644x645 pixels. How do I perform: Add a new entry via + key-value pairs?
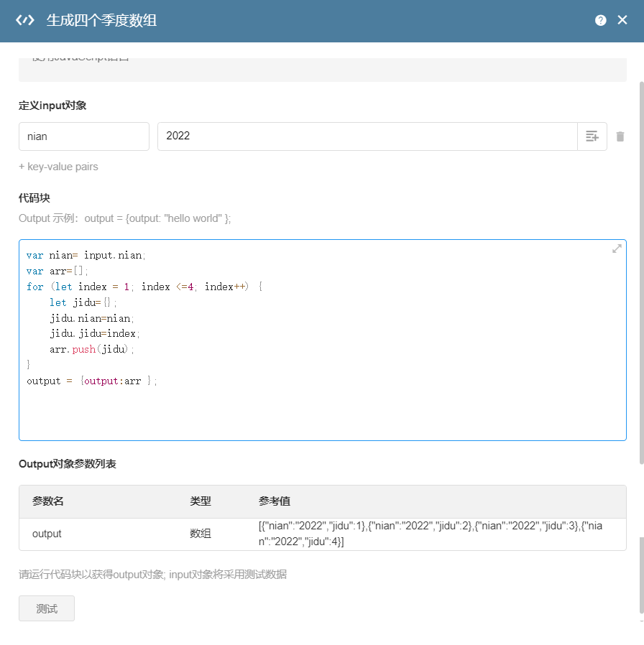(58, 167)
